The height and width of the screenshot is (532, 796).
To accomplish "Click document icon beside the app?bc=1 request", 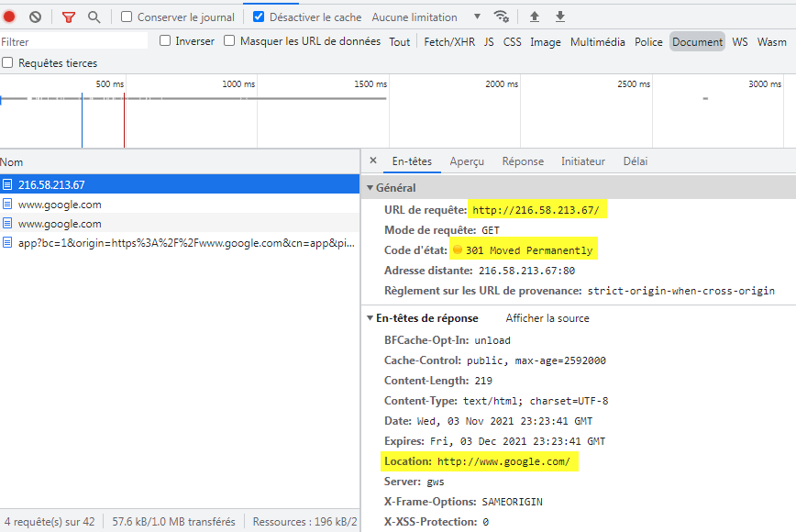I will point(7,242).
